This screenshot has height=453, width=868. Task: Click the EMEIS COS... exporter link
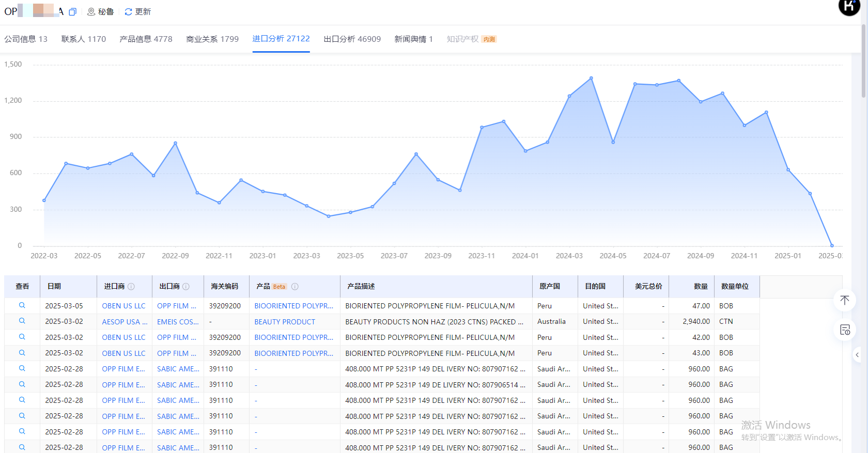pos(178,322)
